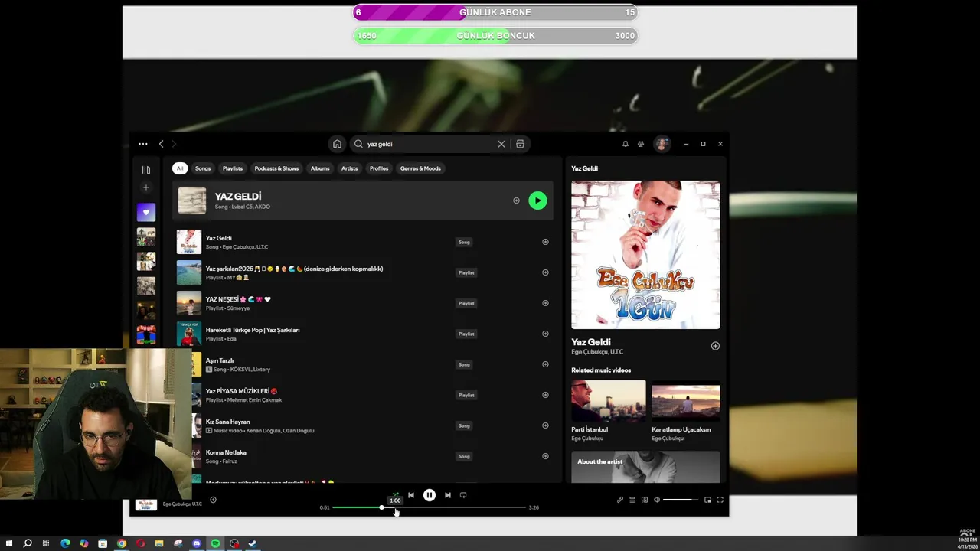The image size is (980, 551).
Task: Filter results by Profiles
Action: tap(379, 168)
